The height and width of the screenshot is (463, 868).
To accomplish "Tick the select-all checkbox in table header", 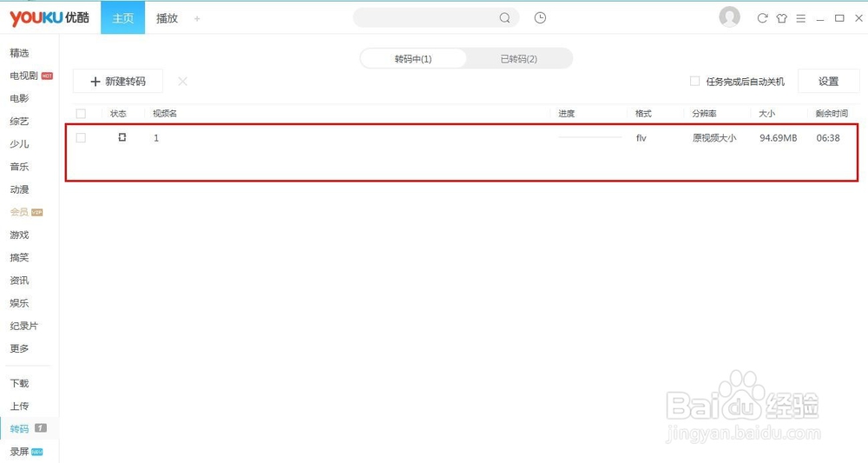I will pyautogui.click(x=81, y=114).
